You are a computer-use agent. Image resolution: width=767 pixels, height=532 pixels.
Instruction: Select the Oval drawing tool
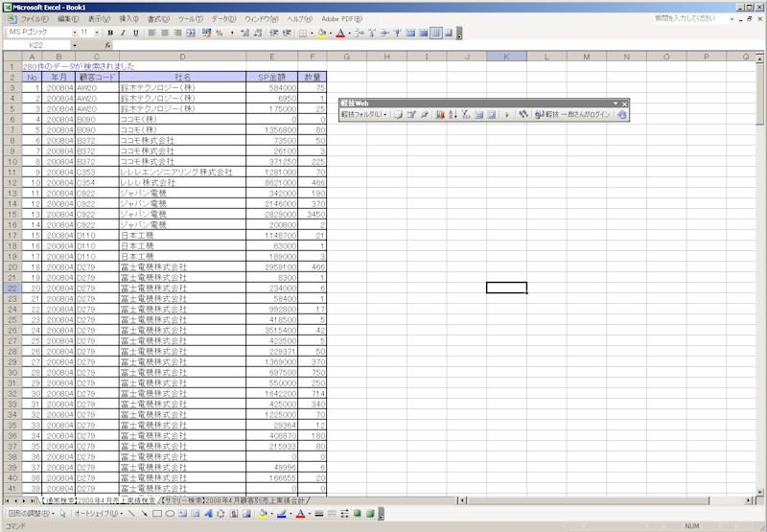click(170, 514)
